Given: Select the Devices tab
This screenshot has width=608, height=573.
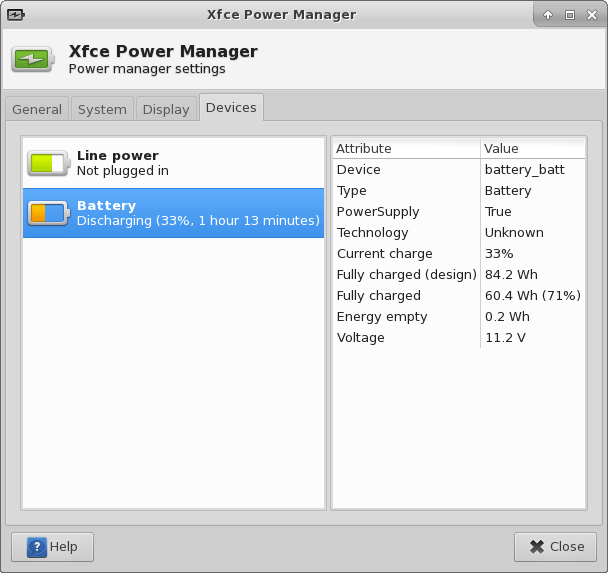Looking at the screenshot, I should 231,108.
